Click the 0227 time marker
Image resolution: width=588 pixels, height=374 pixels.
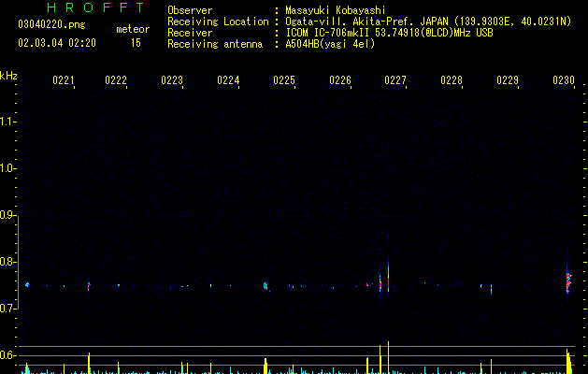(395, 80)
